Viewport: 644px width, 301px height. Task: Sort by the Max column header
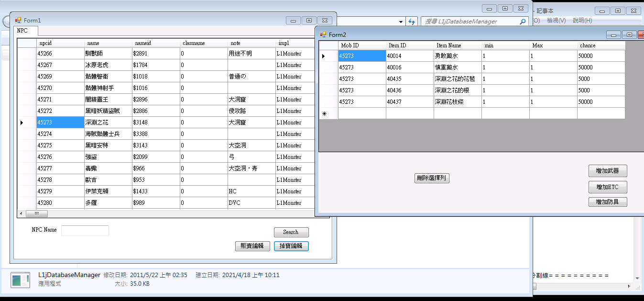553,45
